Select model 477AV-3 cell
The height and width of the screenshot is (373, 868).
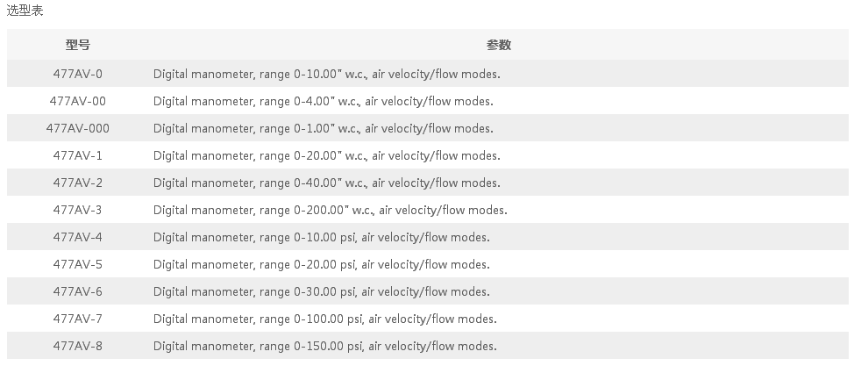(x=77, y=210)
